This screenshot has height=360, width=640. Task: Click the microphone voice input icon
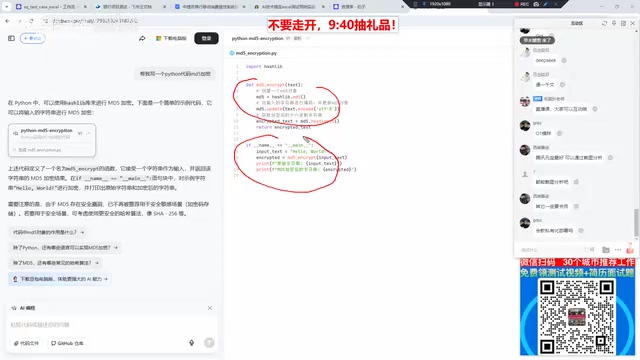(x=191, y=343)
